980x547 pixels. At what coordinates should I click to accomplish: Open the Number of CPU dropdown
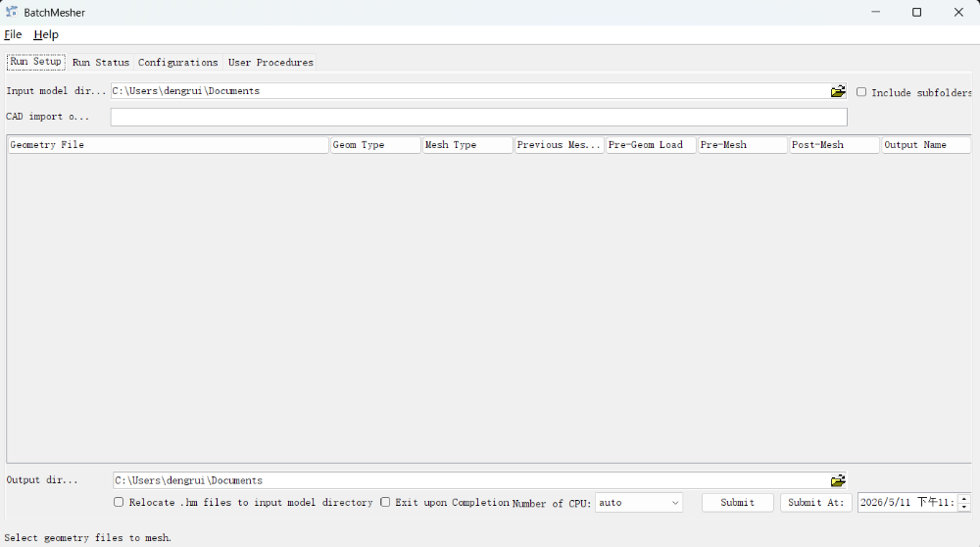pyautogui.click(x=638, y=503)
